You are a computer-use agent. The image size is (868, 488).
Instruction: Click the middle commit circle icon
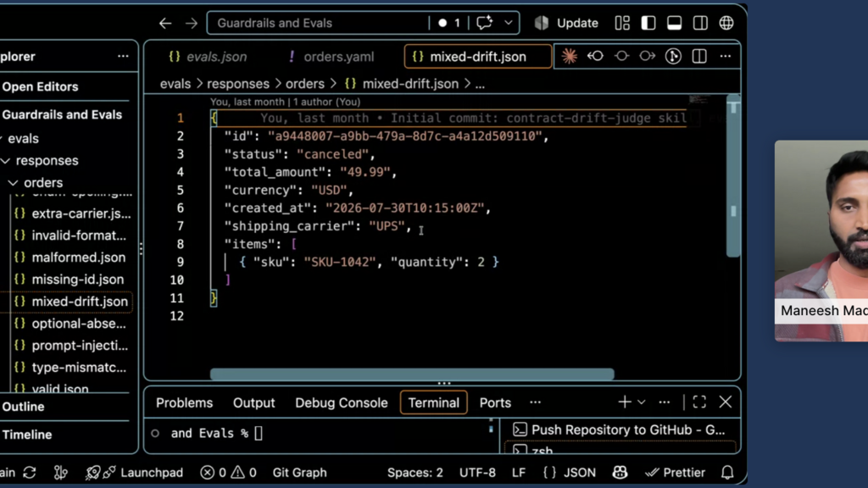pyautogui.click(x=621, y=57)
